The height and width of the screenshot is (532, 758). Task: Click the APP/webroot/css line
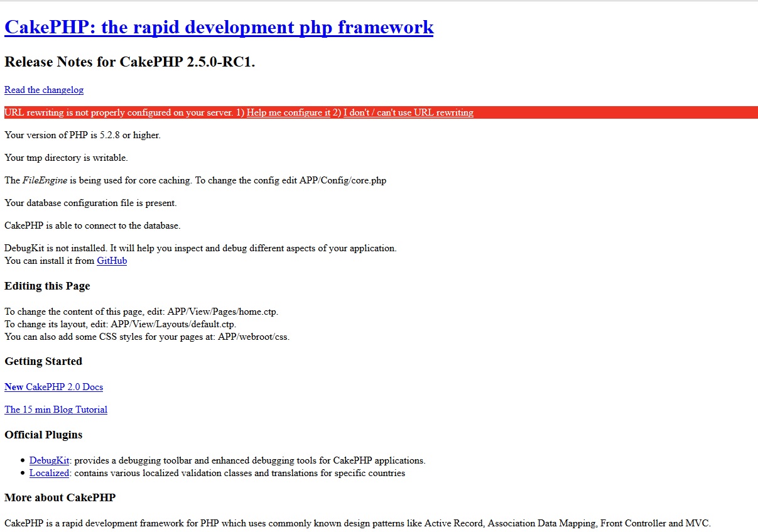click(x=147, y=337)
